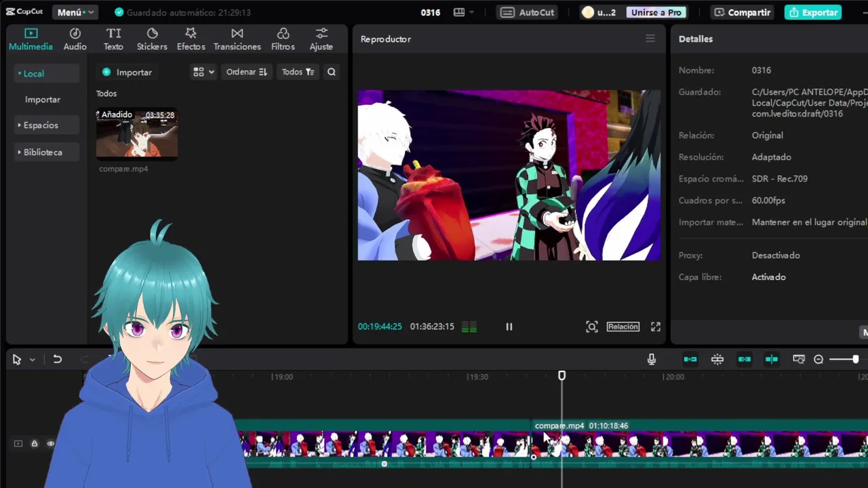Click the Compartir button
Screen dimensions: 868x488
pyautogui.click(x=742, y=12)
